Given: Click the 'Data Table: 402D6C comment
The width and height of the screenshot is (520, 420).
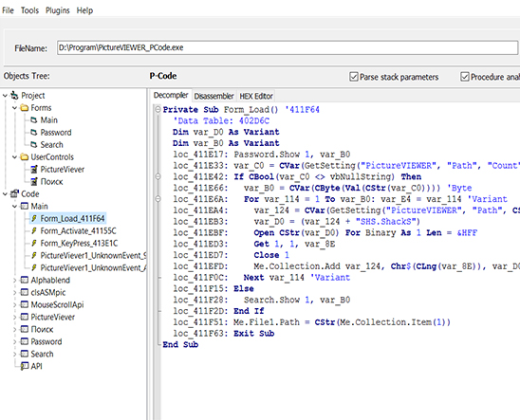Looking at the screenshot, I should click(x=221, y=121).
